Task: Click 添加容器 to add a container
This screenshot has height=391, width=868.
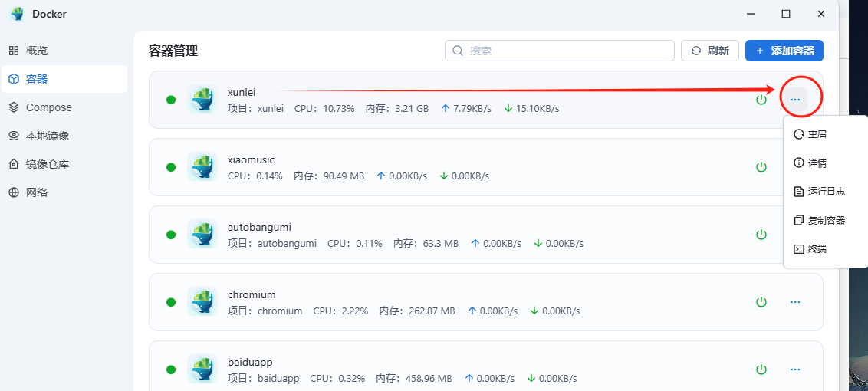Action: 784,51
